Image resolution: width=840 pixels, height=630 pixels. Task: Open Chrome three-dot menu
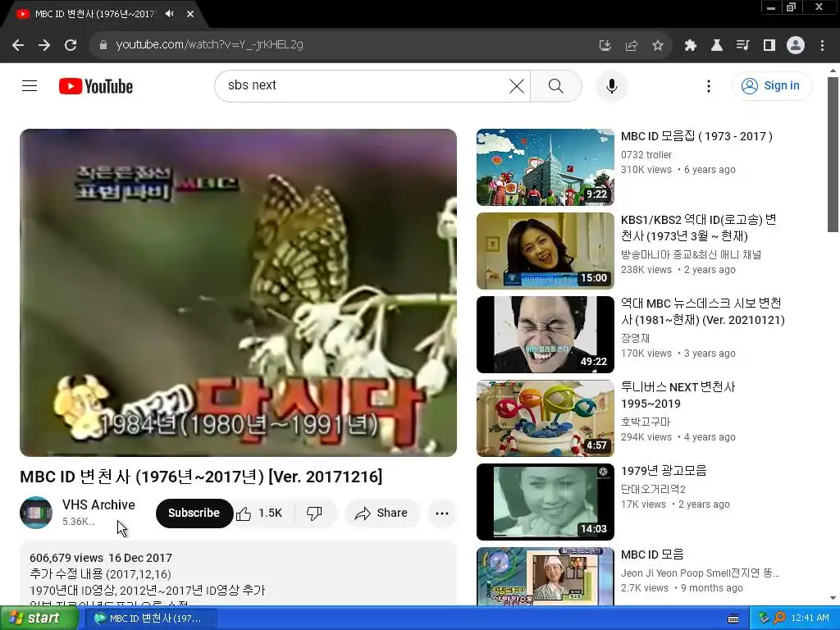point(822,46)
